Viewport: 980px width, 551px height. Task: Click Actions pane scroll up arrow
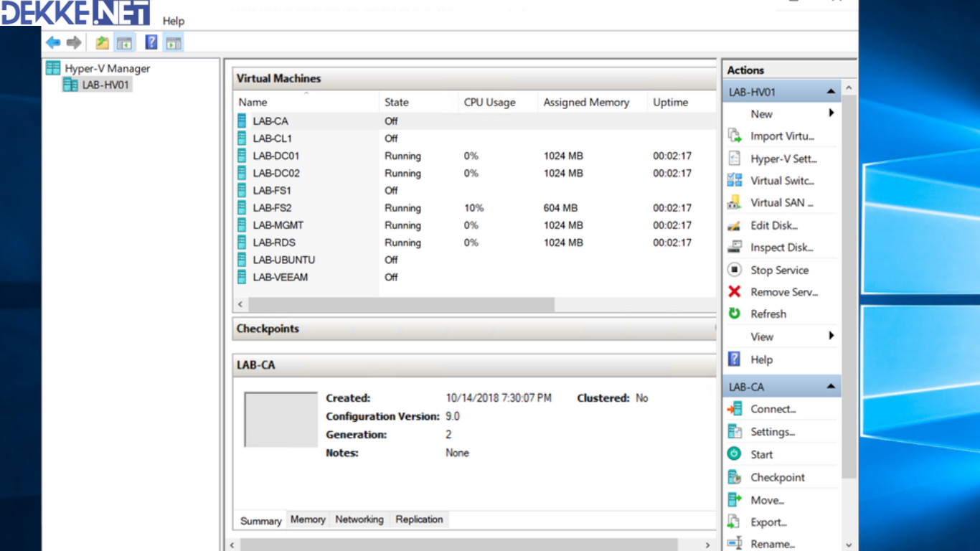(849, 88)
